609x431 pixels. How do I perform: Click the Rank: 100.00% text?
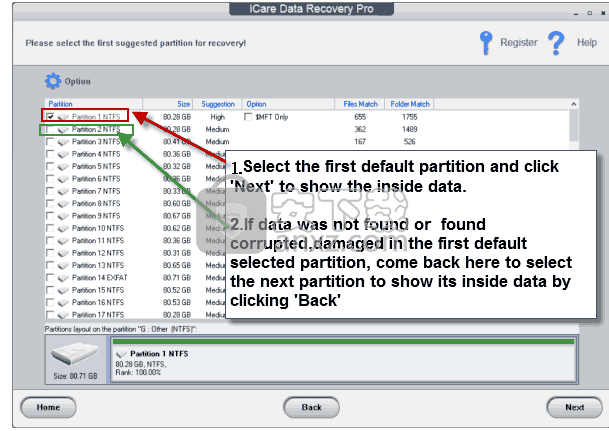point(138,372)
